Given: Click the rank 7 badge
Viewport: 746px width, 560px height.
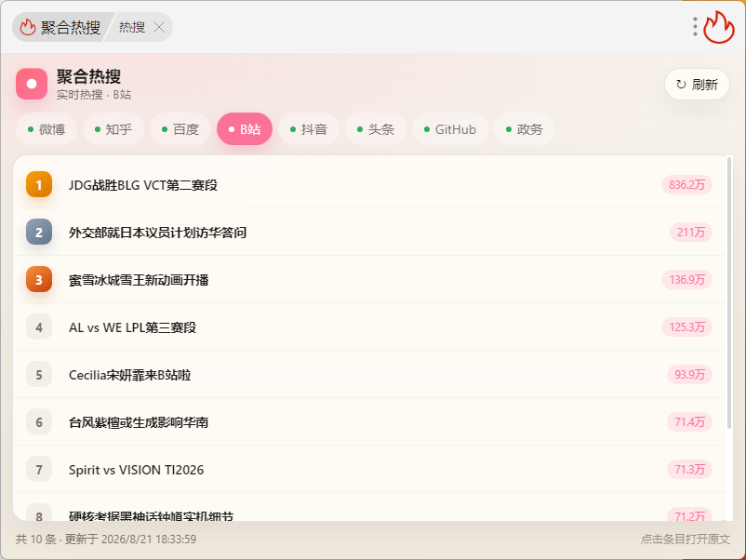Looking at the screenshot, I should [x=39, y=470].
